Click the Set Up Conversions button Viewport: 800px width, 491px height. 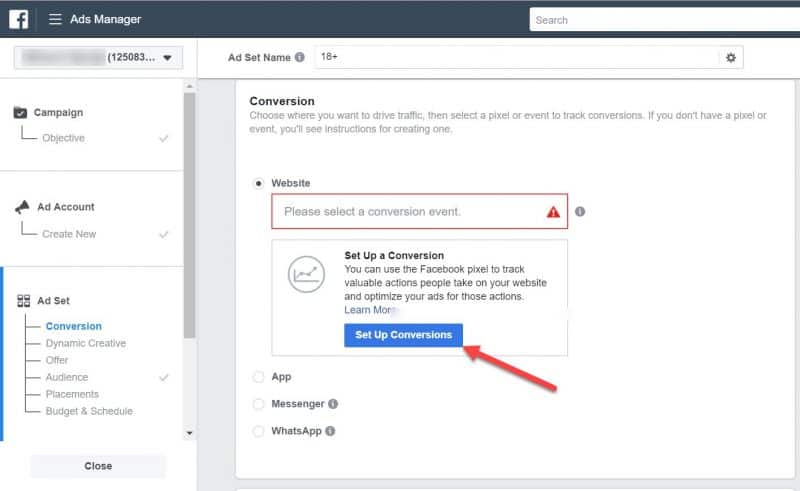pyautogui.click(x=403, y=335)
